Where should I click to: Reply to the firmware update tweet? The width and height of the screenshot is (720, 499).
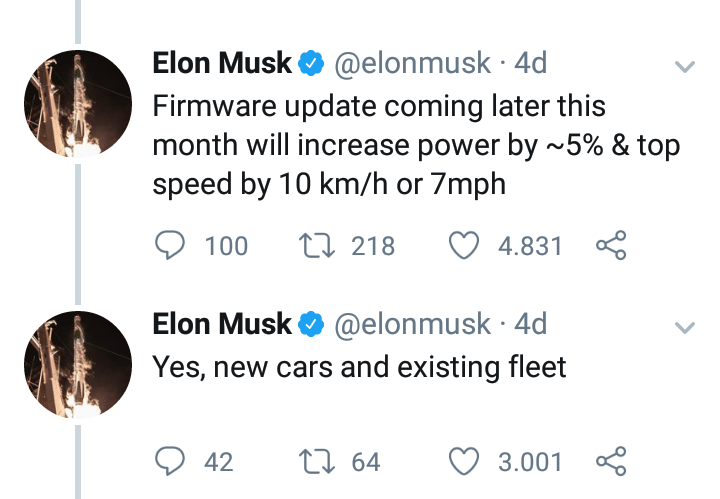pos(170,245)
